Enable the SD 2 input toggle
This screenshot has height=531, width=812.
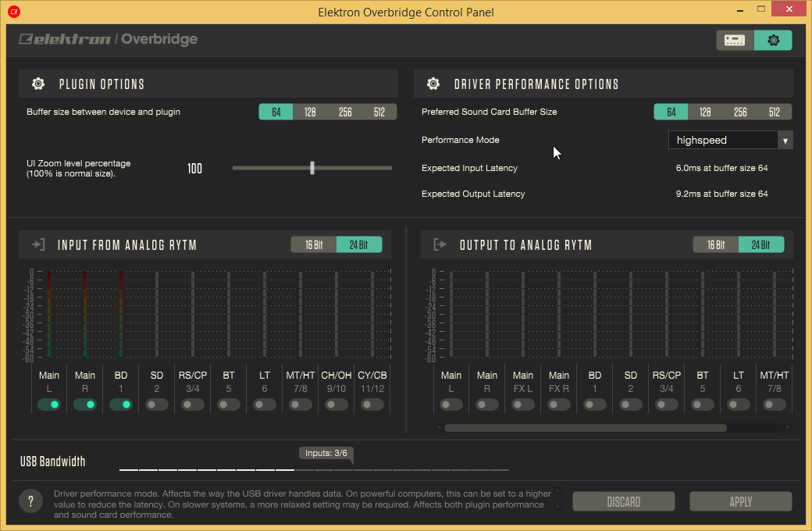[x=157, y=404]
